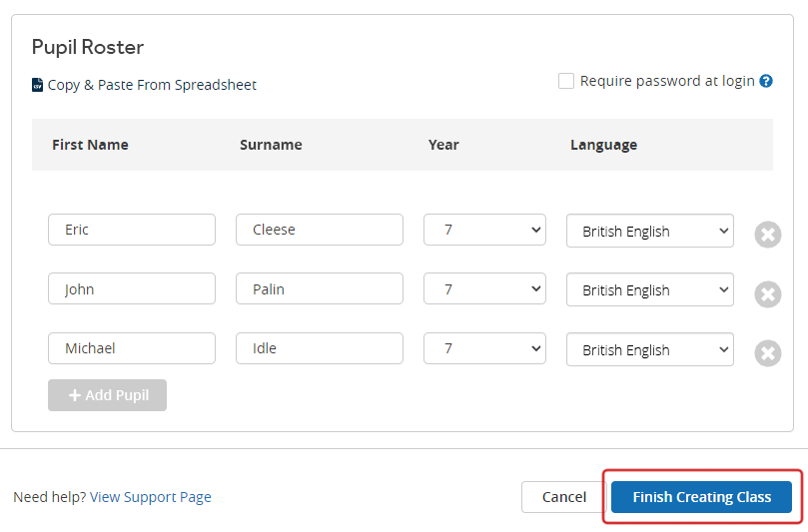808x532 pixels.
Task: Open Copy & Paste From Spreadsheet link
Action: [x=152, y=85]
